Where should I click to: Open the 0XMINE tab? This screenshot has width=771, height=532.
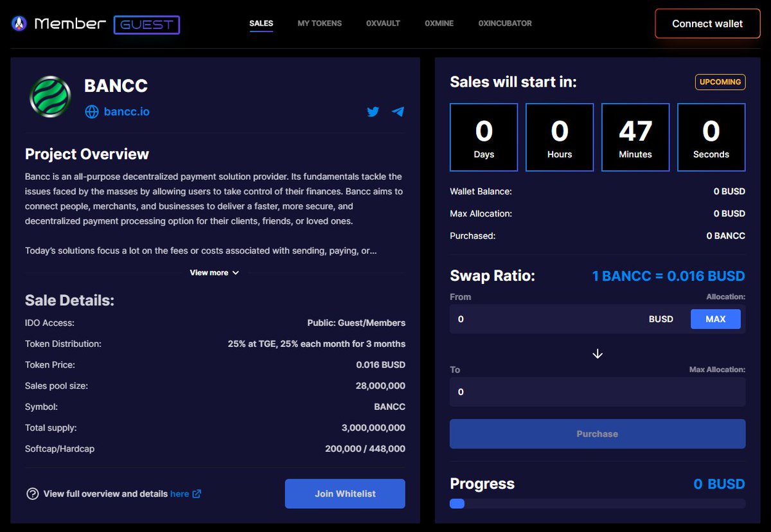[439, 23]
